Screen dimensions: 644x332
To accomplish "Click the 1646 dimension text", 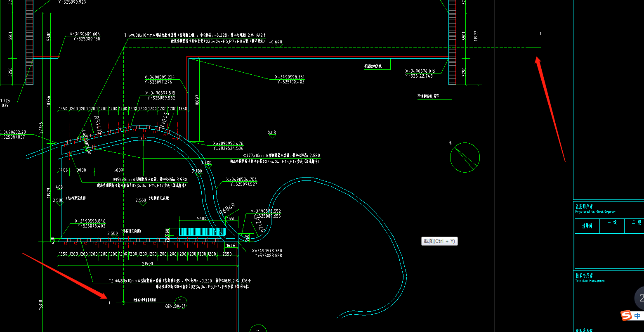I will point(231,246).
